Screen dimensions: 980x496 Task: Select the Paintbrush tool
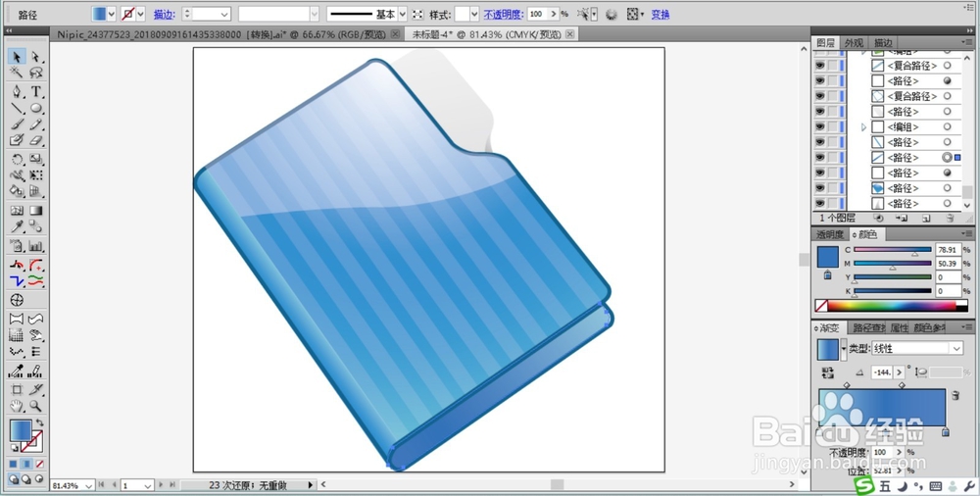(x=17, y=124)
